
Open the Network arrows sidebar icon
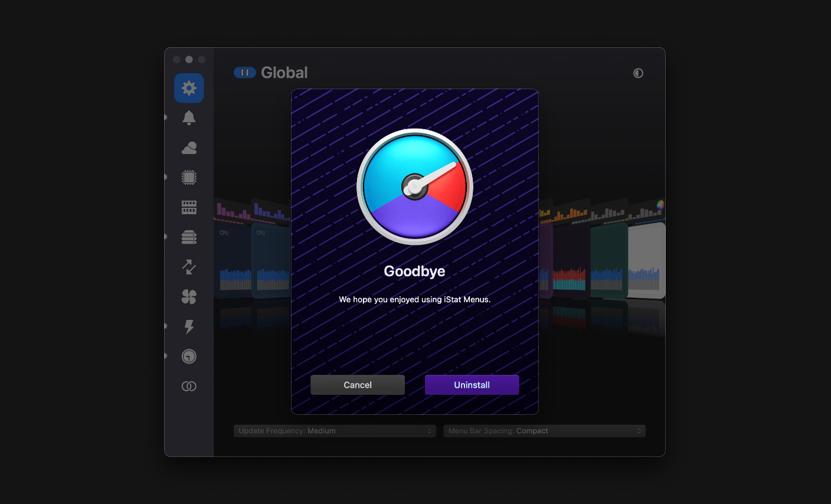click(x=189, y=267)
